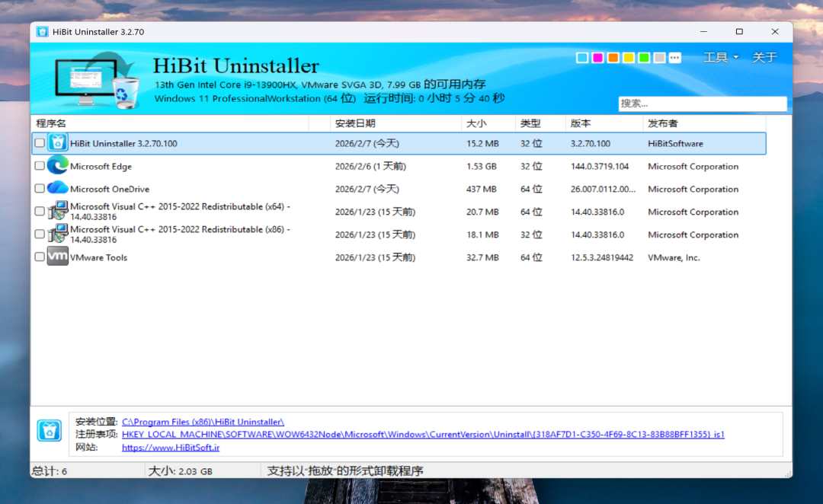Screen dimensions: 823x504
Task: Click the 总计: 6 status bar entry
Action: coord(50,471)
